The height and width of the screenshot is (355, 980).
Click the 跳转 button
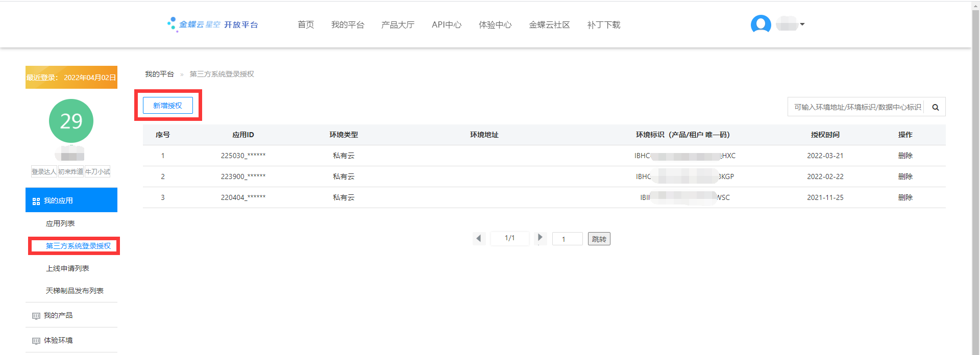599,239
